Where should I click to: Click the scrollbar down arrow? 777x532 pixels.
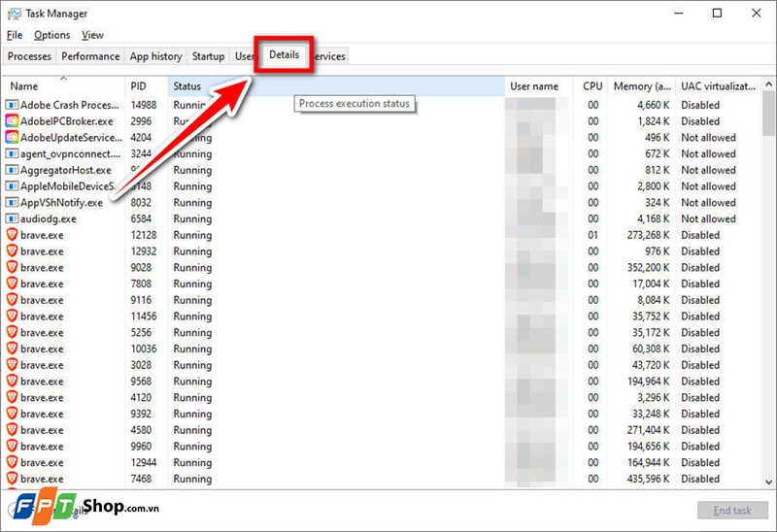point(768,482)
